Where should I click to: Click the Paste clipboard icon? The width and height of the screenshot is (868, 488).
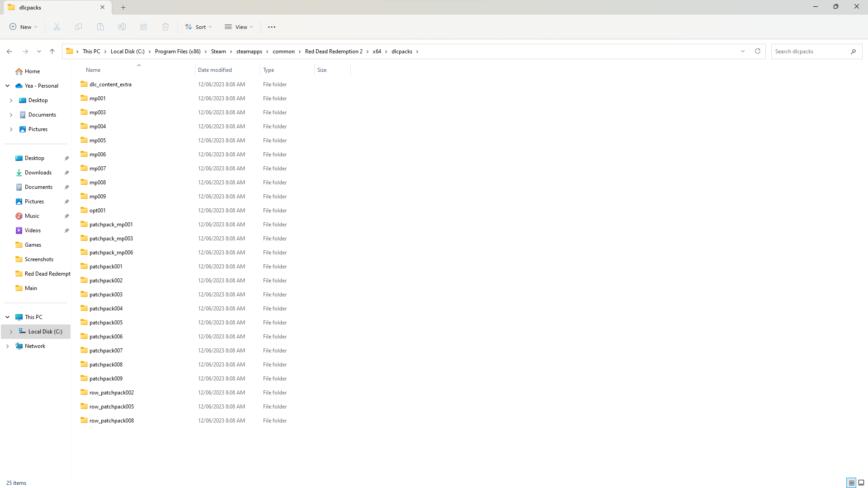tap(100, 27)
